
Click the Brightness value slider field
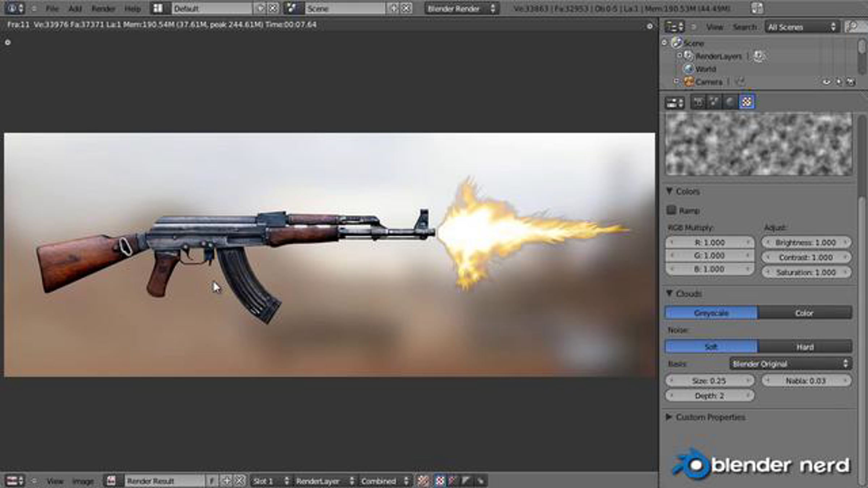point(806,243)
